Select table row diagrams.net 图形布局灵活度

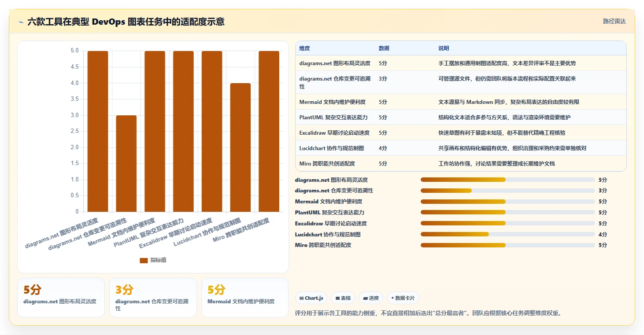[x=461, y=63]
